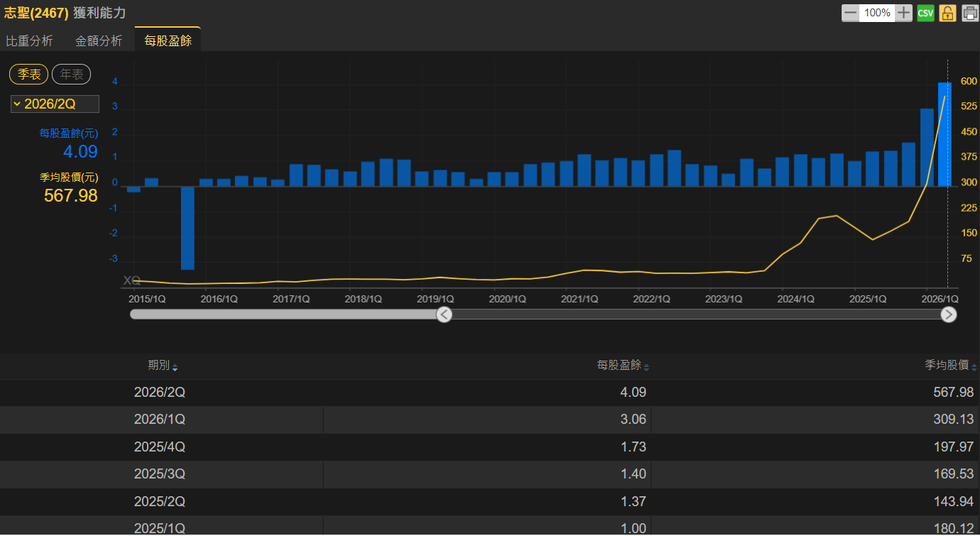Zoom out with the minus icon

tap(850, 13)
